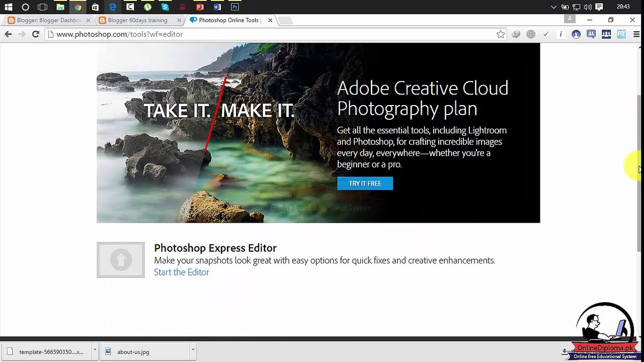This screenshot has height=362, width=644.
Task: Open Cortana search circle in taskbar
Action: pyautogui.click(x=26, y=7)
